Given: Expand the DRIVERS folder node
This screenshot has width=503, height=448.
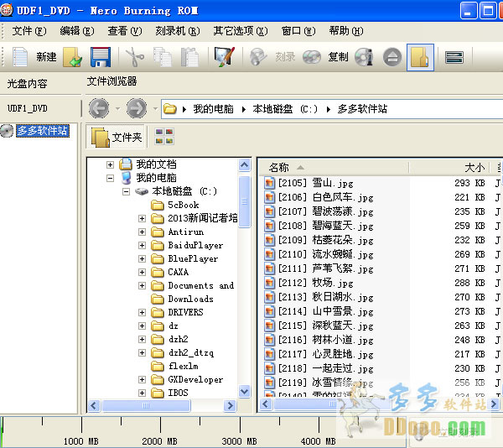Looking at the screenshot, I should [142, 312].
